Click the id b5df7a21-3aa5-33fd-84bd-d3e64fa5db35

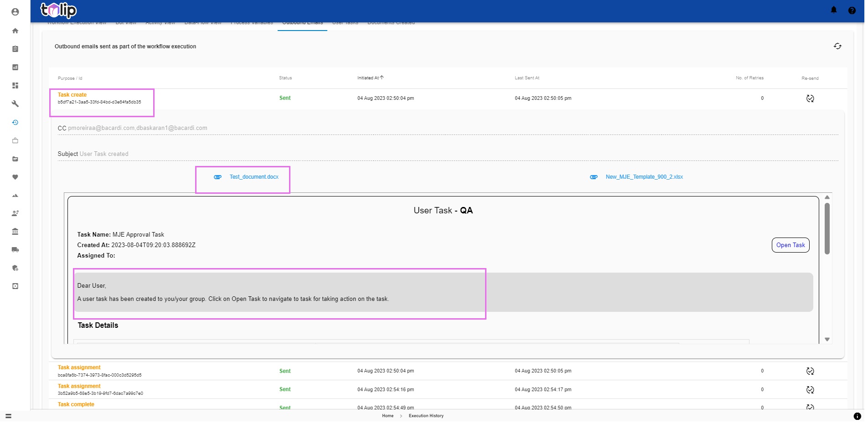click(x=99, y=102)
